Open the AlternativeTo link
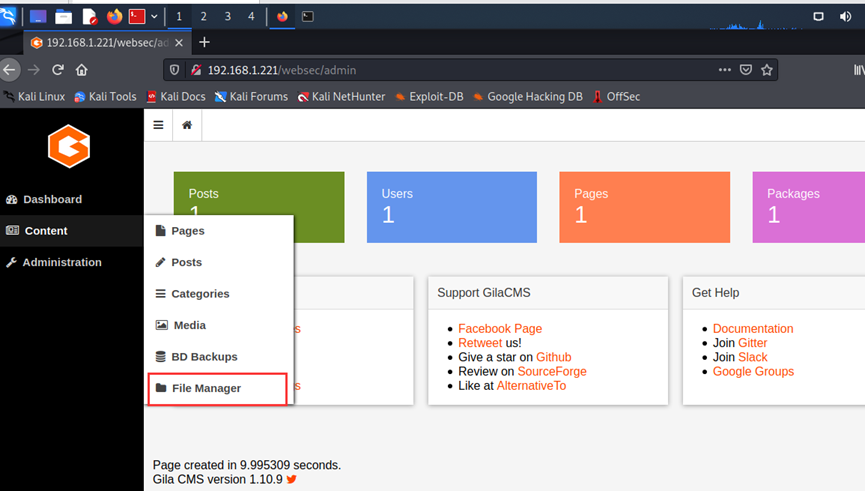The height and width of the screenshot is (491, 865). (531, 386)
